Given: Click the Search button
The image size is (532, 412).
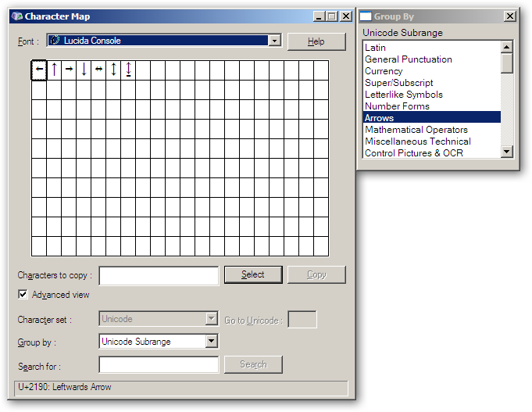Looking at the screenshot, I should tap(253, 364).
